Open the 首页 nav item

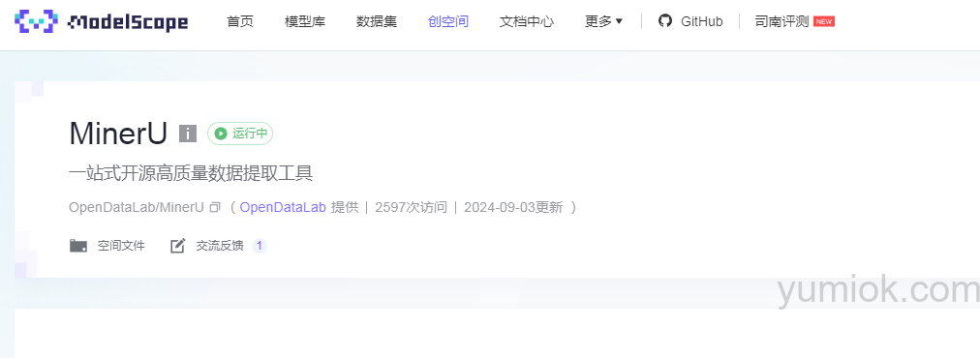click(x=240, y=22)
